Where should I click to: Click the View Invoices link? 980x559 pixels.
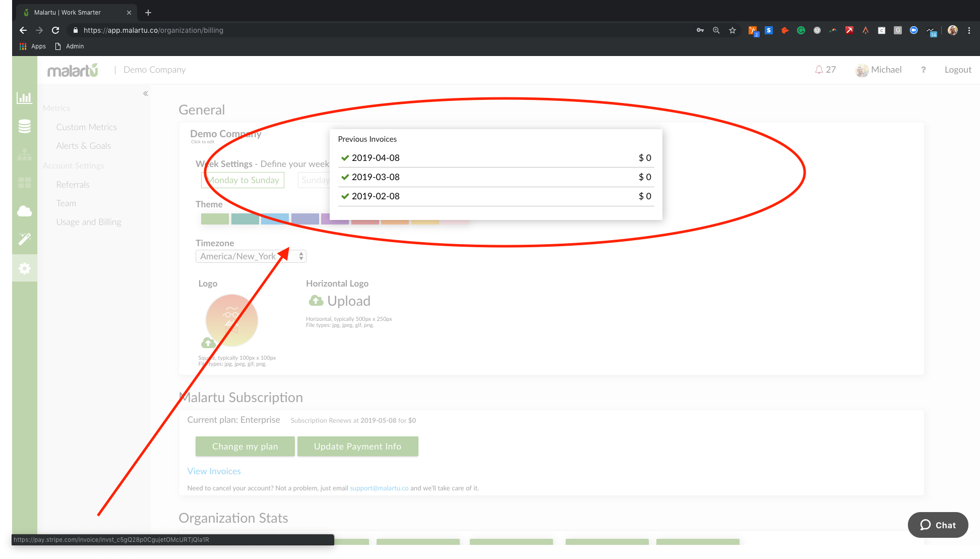tap(214, 471)
